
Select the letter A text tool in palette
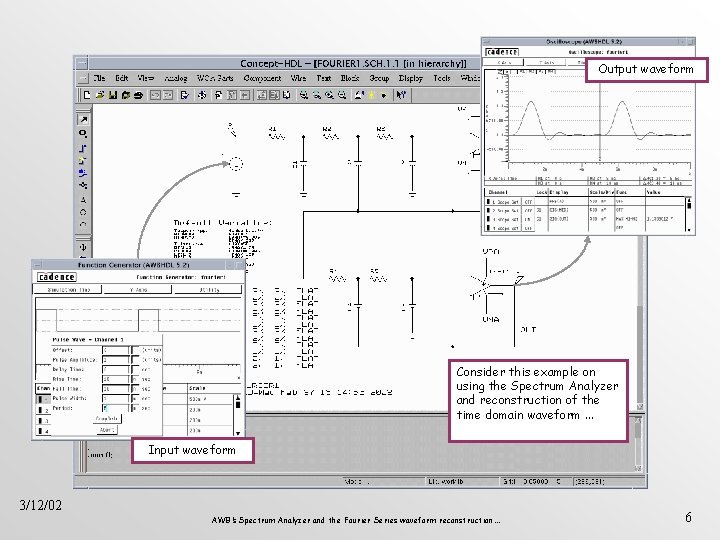[83, 200]
